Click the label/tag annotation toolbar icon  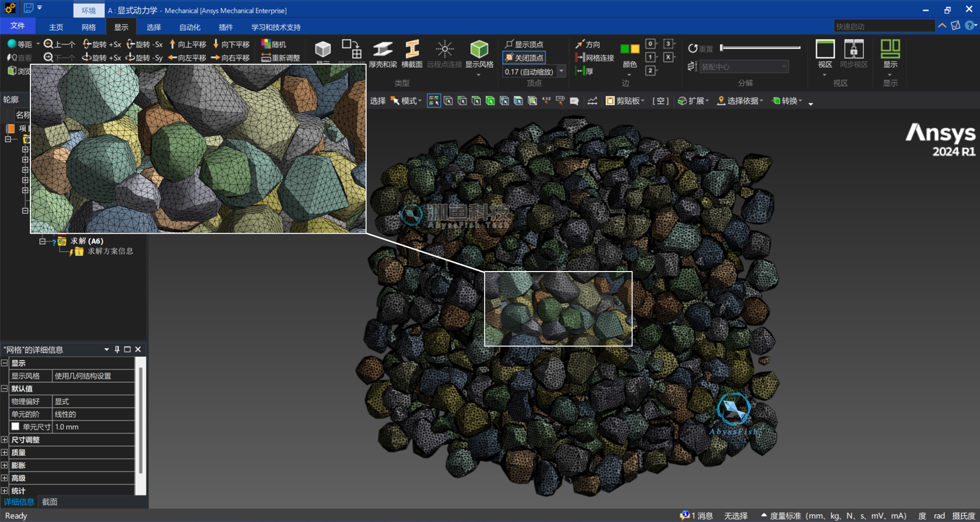574,100
